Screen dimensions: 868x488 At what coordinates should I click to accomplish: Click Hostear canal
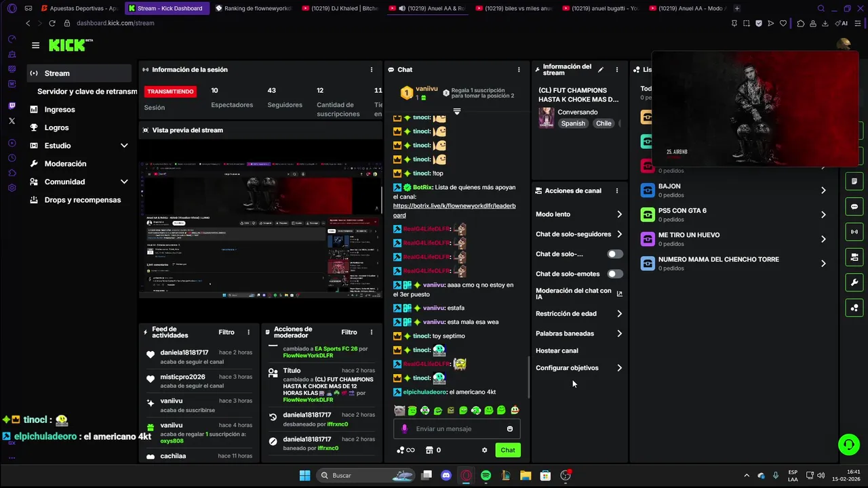(x=557, y=351)
